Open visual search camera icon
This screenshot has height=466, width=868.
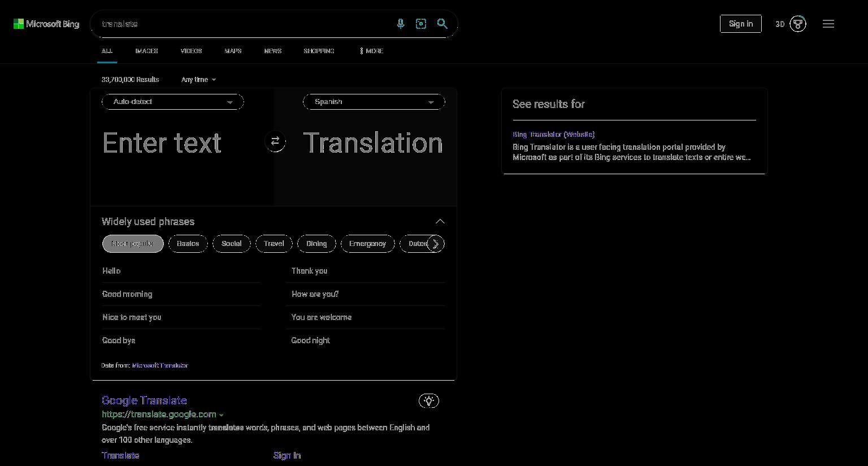click(421, 24)
